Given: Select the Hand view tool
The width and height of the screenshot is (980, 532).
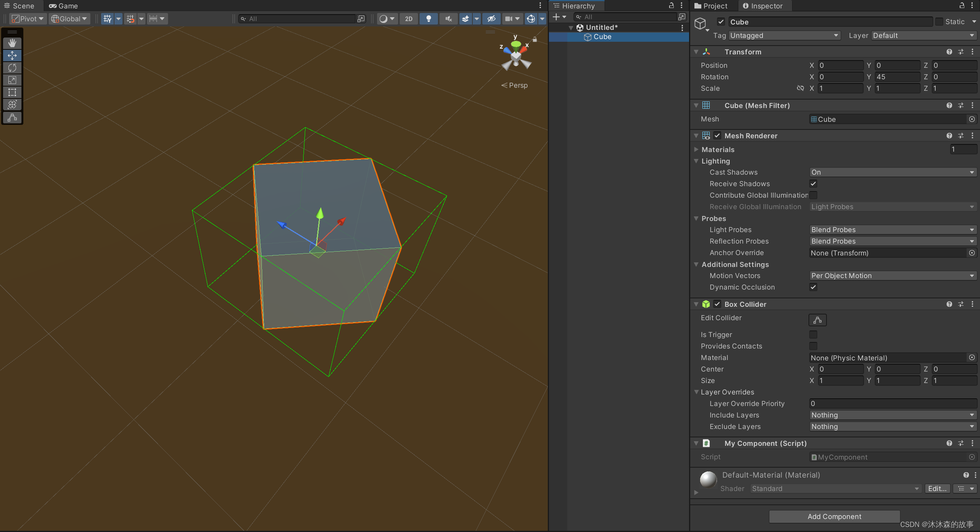Looking at the screenshot, I should (x=12, y=43).
